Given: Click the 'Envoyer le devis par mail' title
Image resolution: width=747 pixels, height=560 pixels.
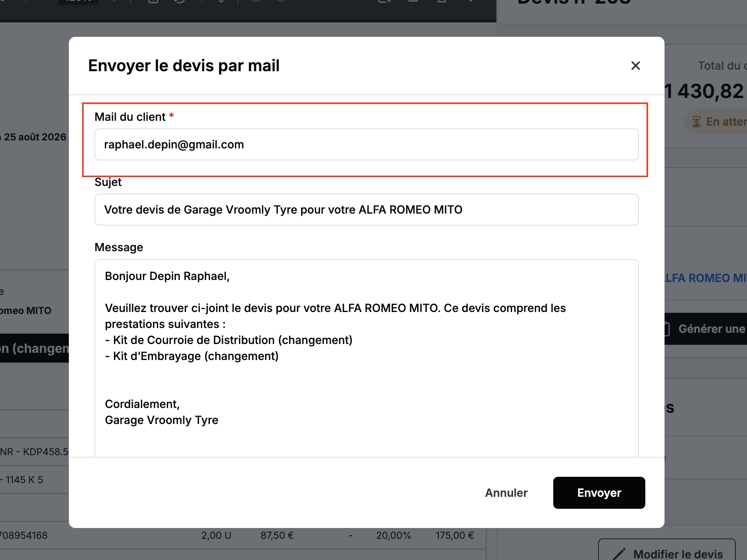Looking at the screenshot, I should [x=184, y=66].
